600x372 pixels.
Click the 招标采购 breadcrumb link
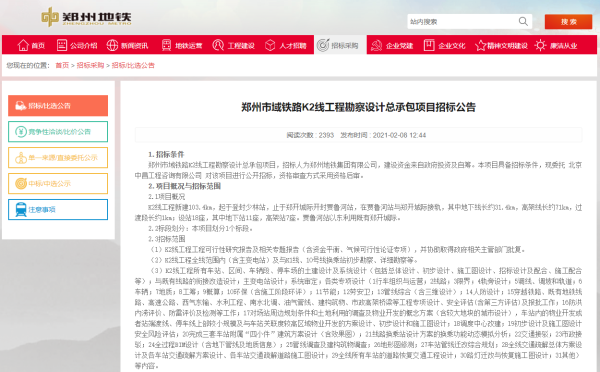[x=90, y=65]
